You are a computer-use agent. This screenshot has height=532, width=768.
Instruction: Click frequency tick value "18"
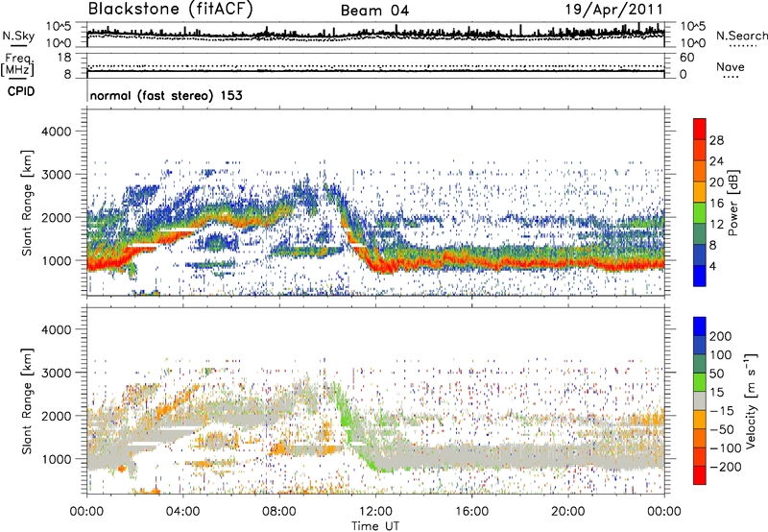click(64, 58)
